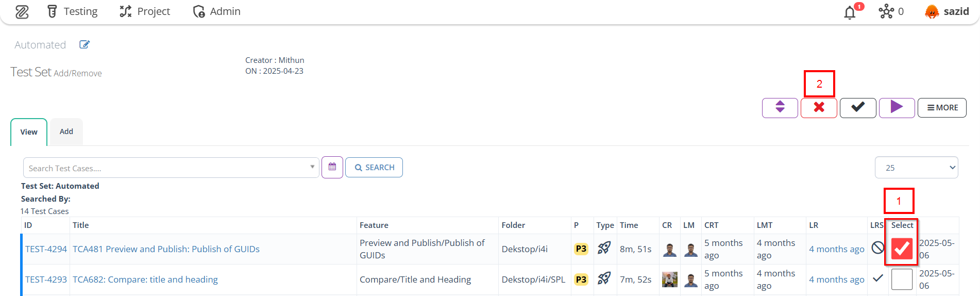Click the edit icon next to Automated
This screenshot has height=296, width=980.
(85, 45)
